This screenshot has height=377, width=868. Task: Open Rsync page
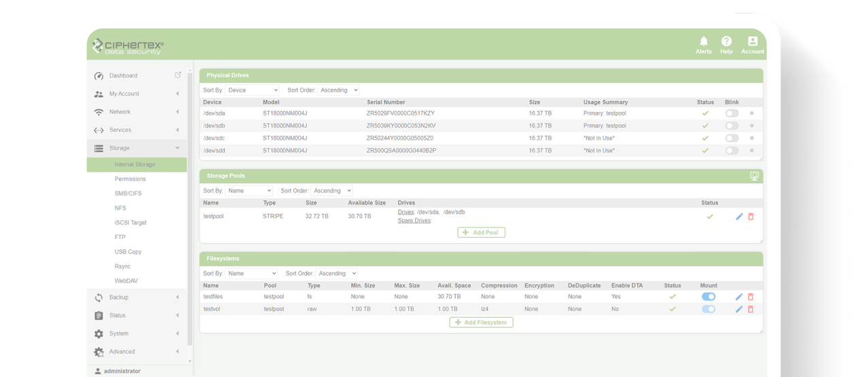click(x=122, y=266)
